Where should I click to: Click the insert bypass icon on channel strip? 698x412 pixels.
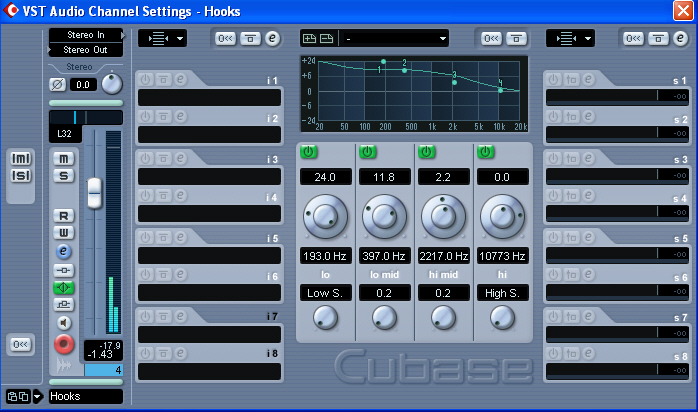(x=64, y=270)
